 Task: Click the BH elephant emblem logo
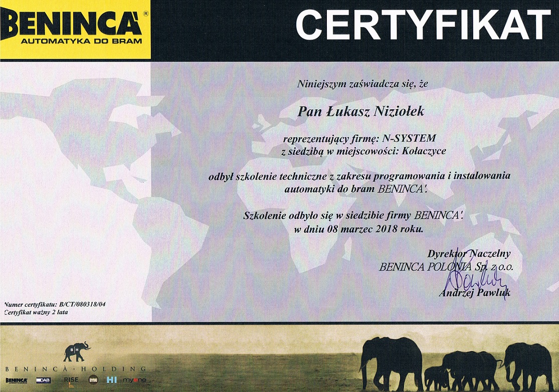pos(77,351)
